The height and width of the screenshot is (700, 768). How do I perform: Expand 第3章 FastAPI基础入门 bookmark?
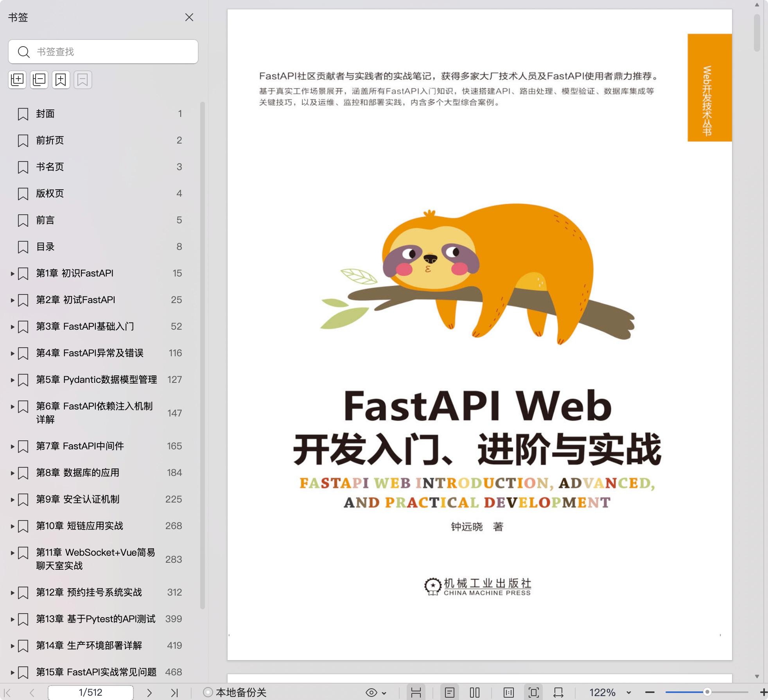[13, 327]
